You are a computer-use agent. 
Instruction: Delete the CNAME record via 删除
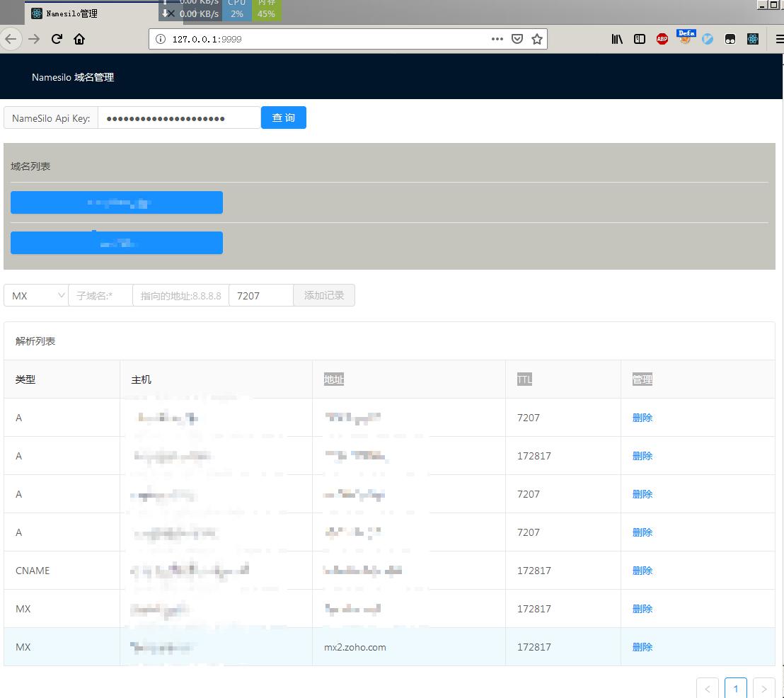(642, 571)
